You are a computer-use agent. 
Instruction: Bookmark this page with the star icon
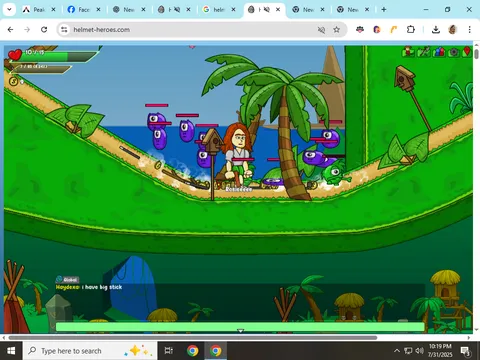coord(336,30)
